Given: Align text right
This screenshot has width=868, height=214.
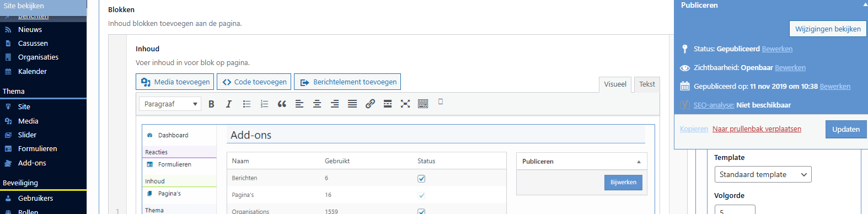Looking at the screenshot, I should pos(335,104).
